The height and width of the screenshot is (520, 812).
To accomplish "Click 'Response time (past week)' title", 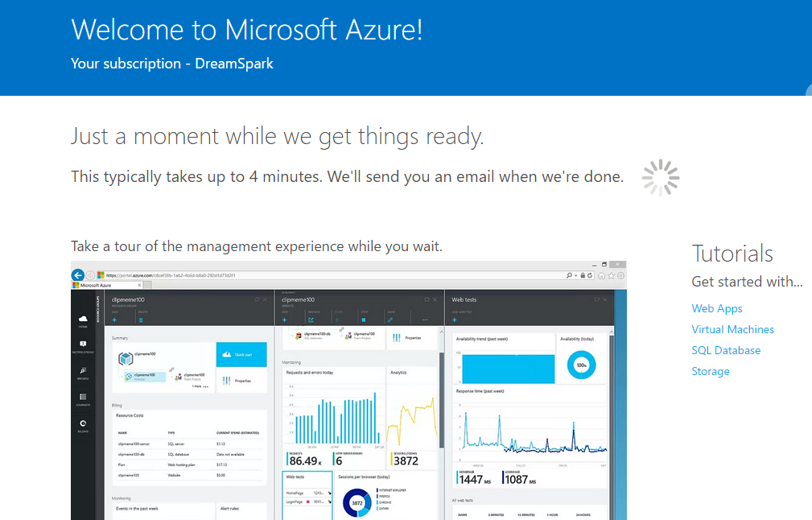I will (x=480, y=391).
